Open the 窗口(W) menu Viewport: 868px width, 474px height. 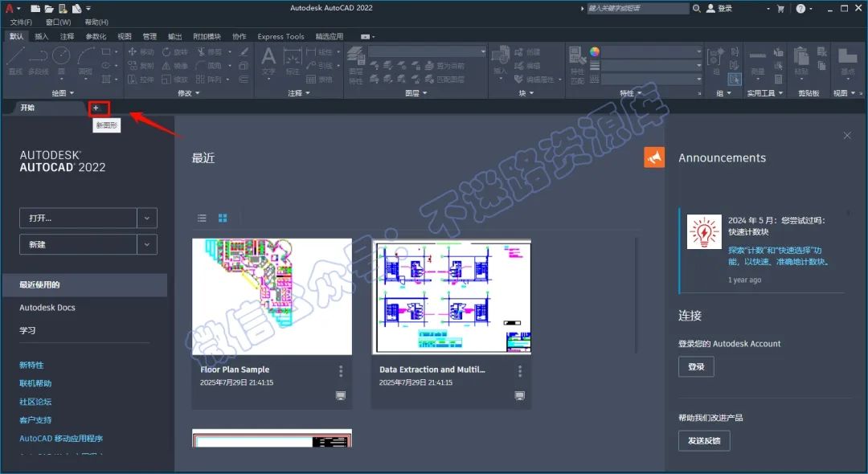(58, 22)
